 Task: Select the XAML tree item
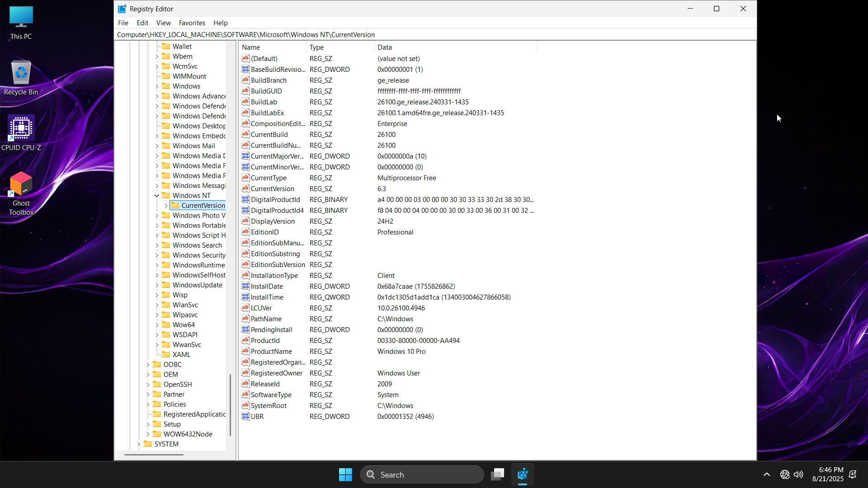tap(181, 355)
